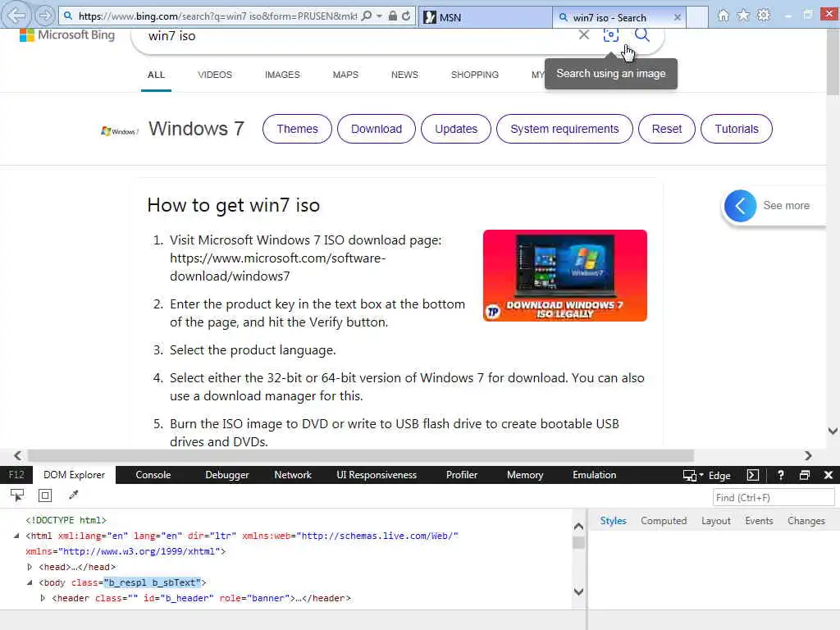Screen dimensions: 840x630
Task: Open Favorites star icon
Action: [743, 16]
